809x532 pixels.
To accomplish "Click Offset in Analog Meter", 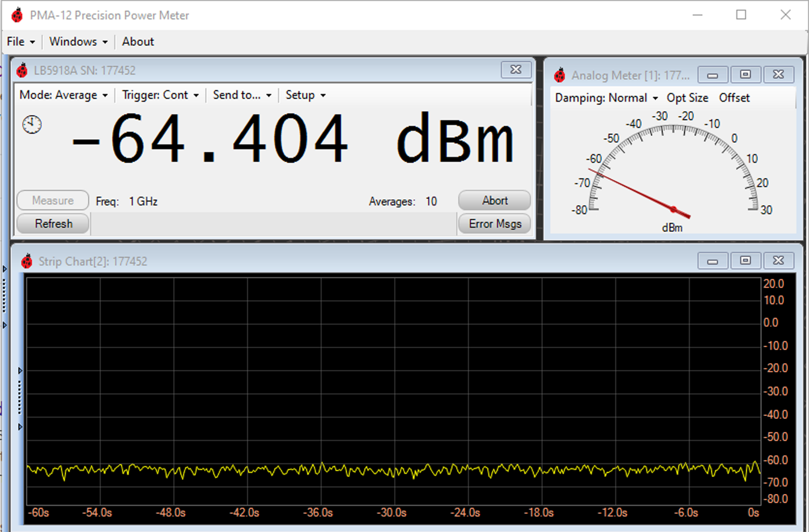I will (x=734, y=97).
